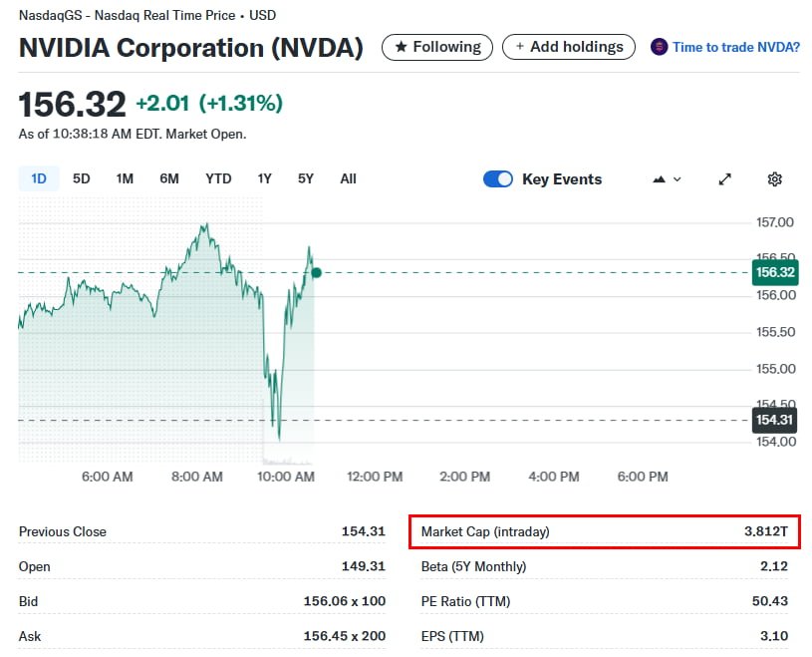Select the All chart range tab
Viewport: 812px width, 657px height.
point(348,178)
